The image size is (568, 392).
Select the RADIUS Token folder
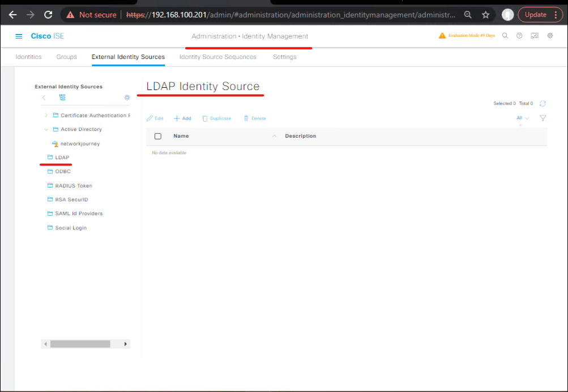coord(70,185)
